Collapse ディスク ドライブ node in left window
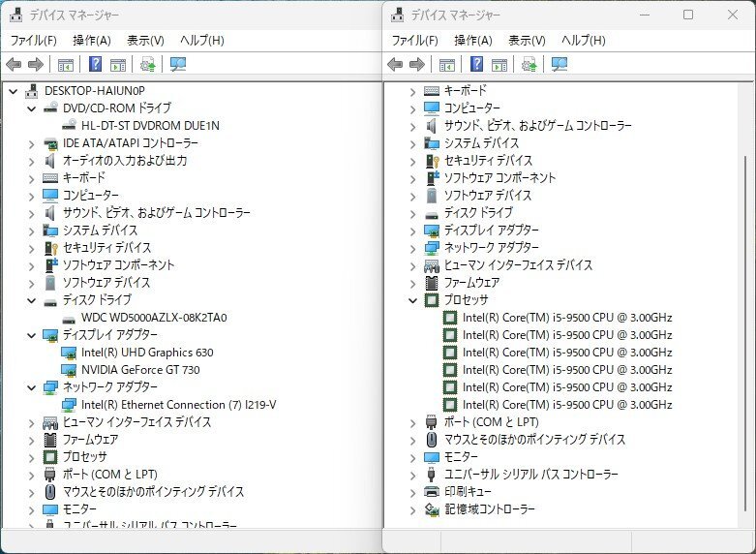Viewport: 756px width, 554px height. pos(31,300)
